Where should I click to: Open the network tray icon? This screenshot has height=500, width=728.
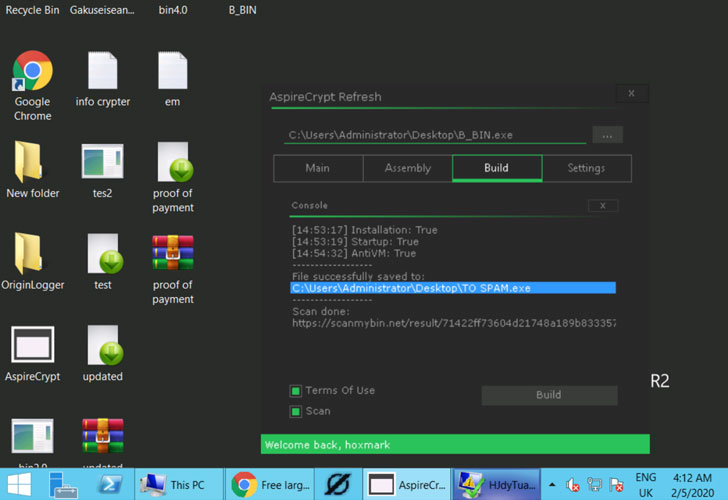tap(594, 485)
